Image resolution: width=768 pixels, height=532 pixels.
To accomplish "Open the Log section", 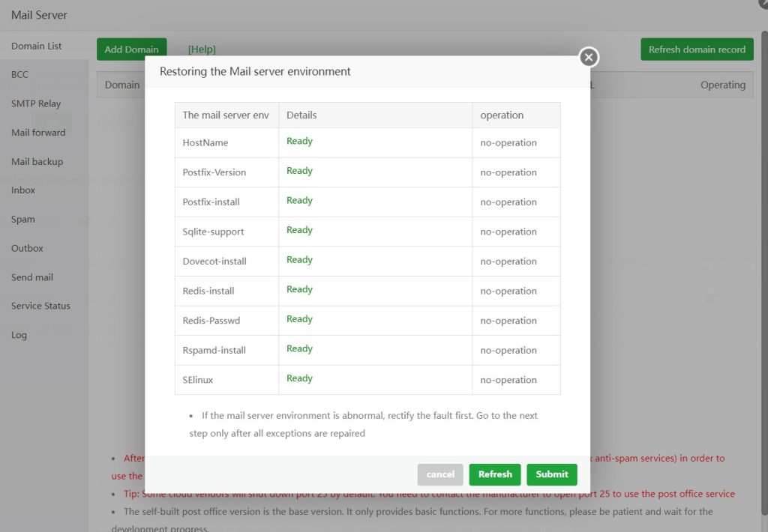I will click(x=19, y=335).
